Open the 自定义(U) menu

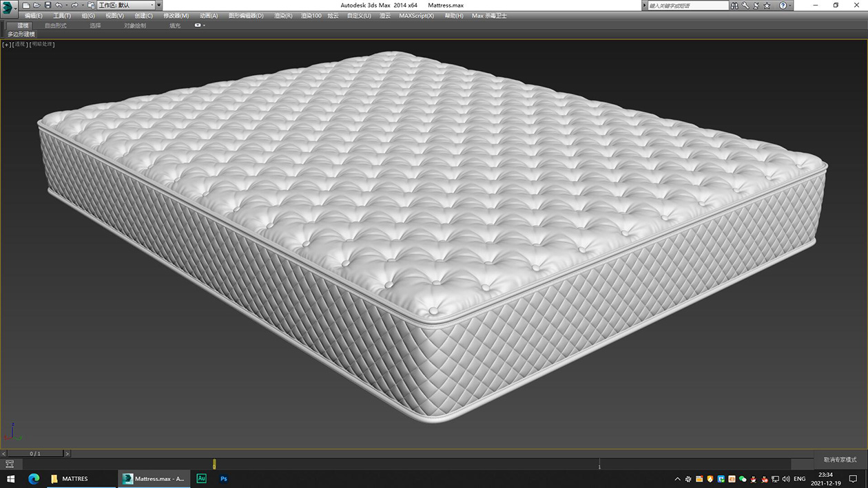359,16
